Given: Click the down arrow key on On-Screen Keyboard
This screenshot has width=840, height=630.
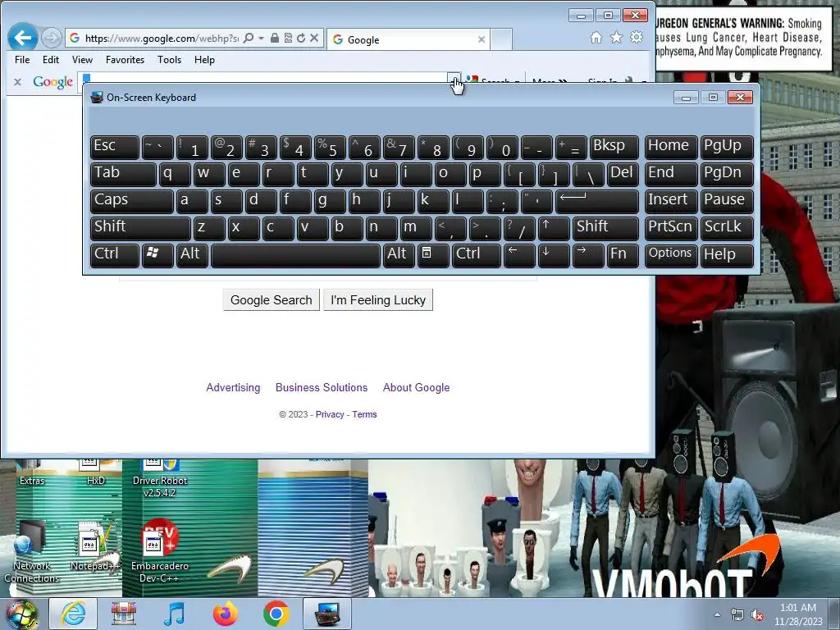Looking at the screenshot, I should click(x=554, y=254).
